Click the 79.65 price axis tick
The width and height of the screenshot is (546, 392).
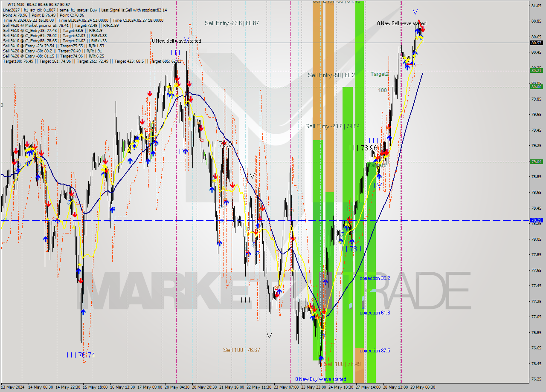(x=536, y=115)
